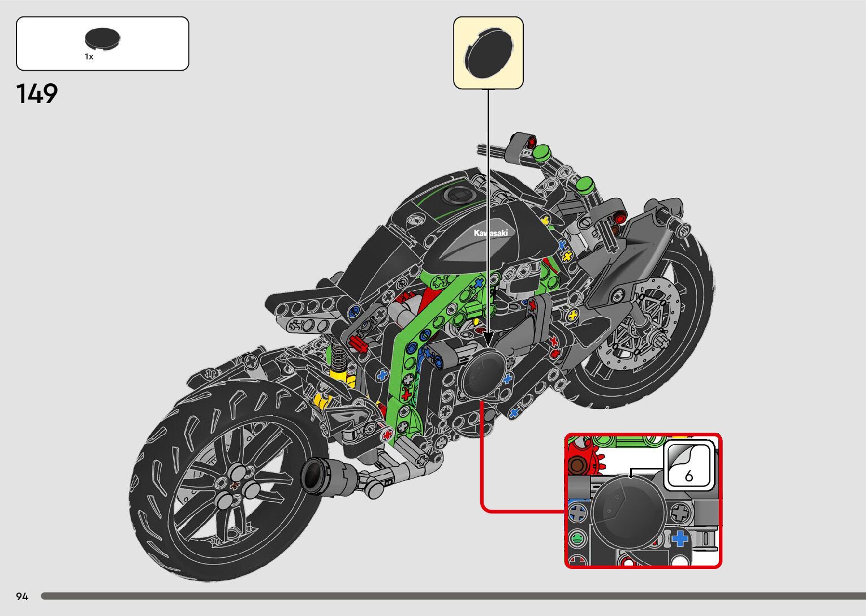Click the fuel cap on top of tank
Screen dimensions: 866x616
click(456, 196)
